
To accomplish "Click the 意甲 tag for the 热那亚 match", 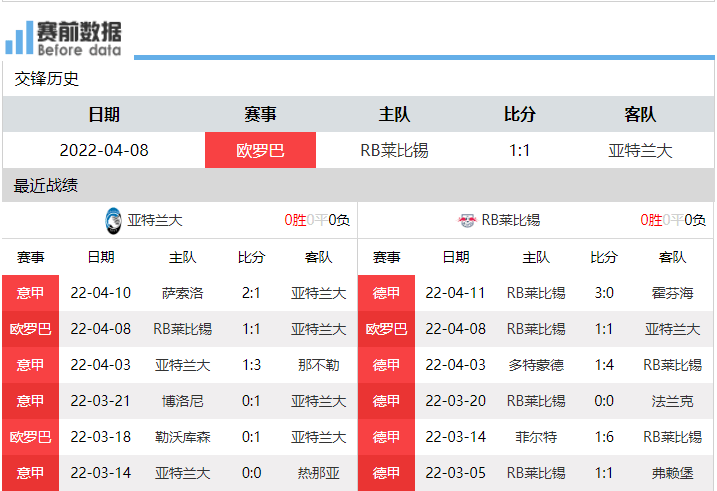I will click(x=31, y=473).
